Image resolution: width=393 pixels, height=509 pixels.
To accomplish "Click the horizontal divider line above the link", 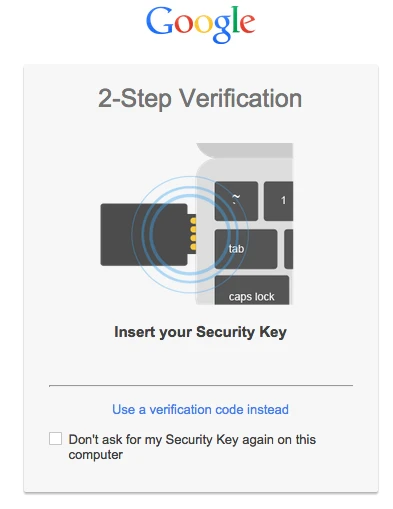I will point(201,385).
